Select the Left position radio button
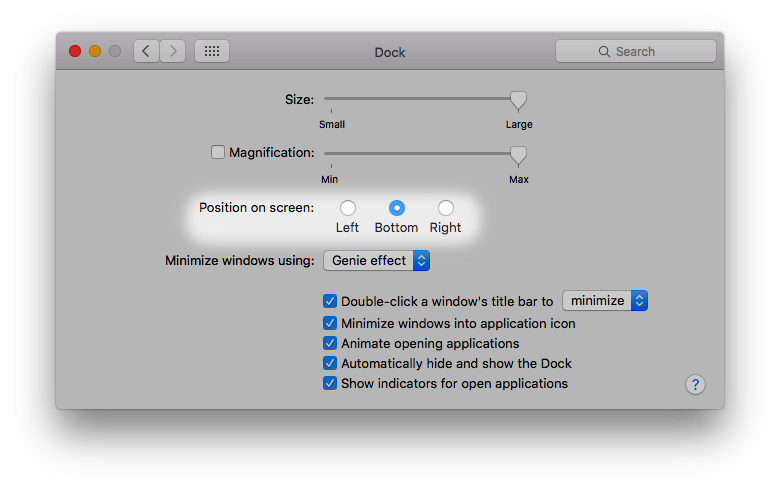Screen dimensions: 780x489 [x=348, y=208]
